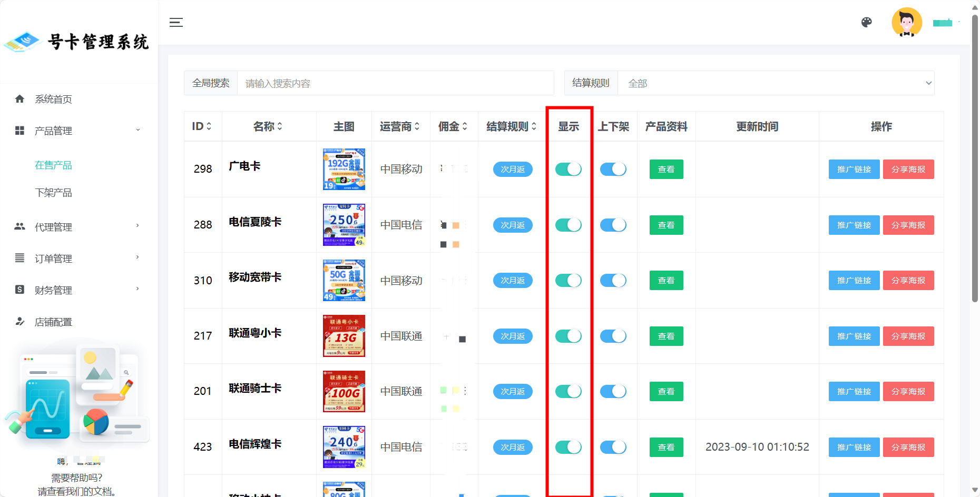Click 次月返 tag for 联通骑士卡
Screen dimensions: 980x497
[x=513, y=391]
